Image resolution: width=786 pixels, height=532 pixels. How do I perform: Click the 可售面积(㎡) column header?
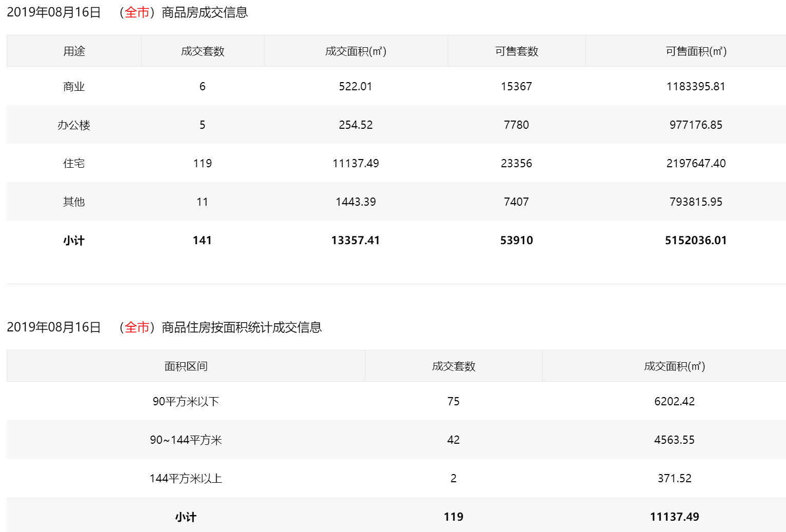(x=696, y=51)
